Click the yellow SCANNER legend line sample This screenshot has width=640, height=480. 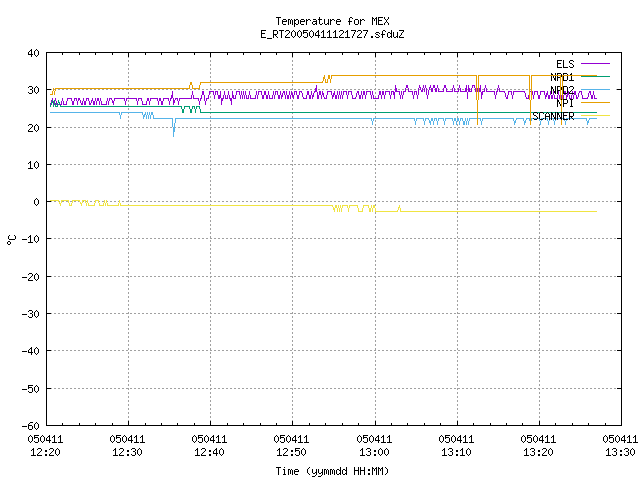(595, 116)
